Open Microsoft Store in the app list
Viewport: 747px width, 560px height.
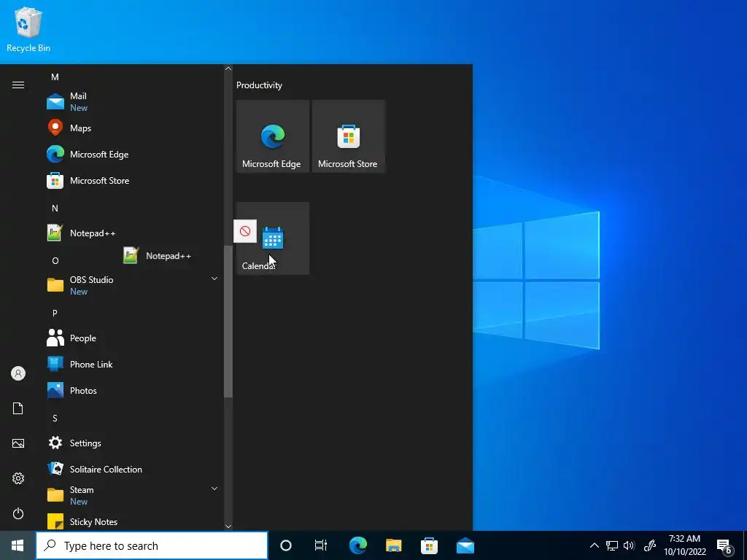(x=133, y=181)
